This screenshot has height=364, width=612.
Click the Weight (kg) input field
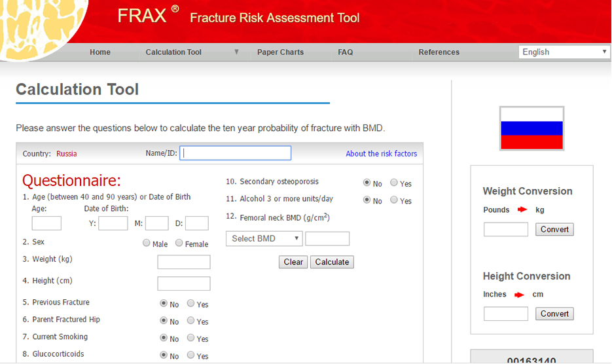[184, 262]
